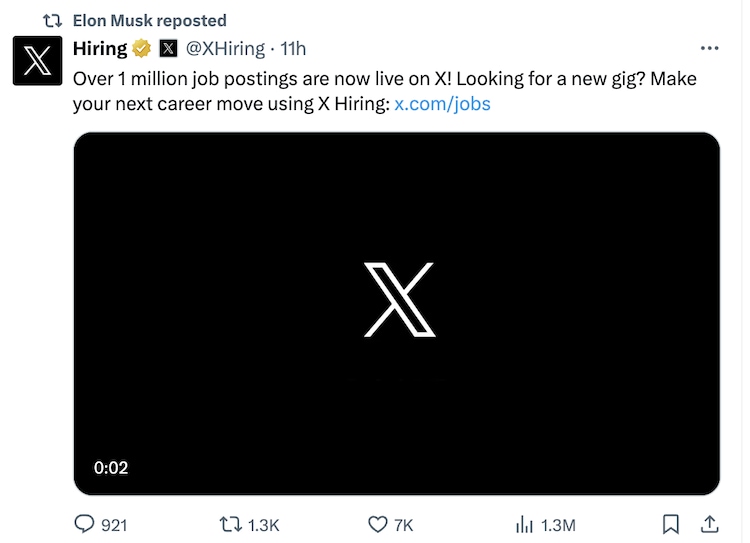The width and height of the screenshot is (750, 543).
Task: Click the X Hiring profile avatar
Action: [x=37, y=60]
